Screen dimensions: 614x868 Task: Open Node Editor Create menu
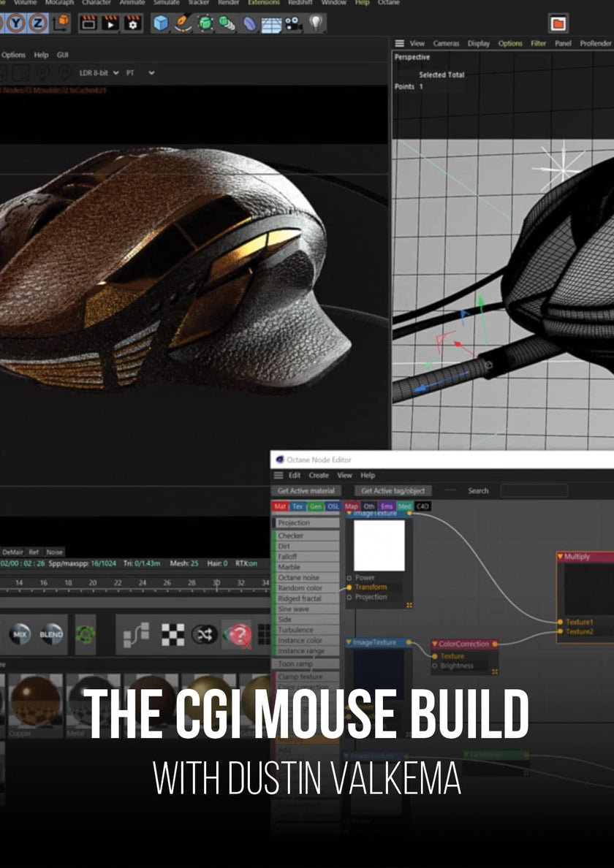point(319,476)
